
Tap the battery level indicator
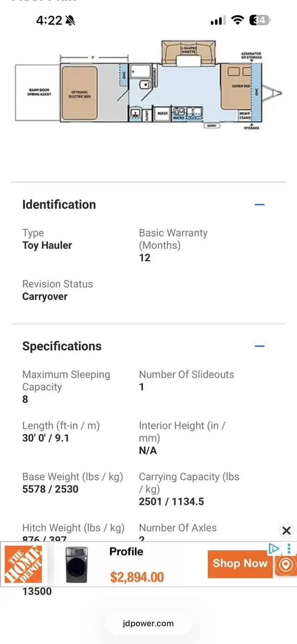click(260, 20)
